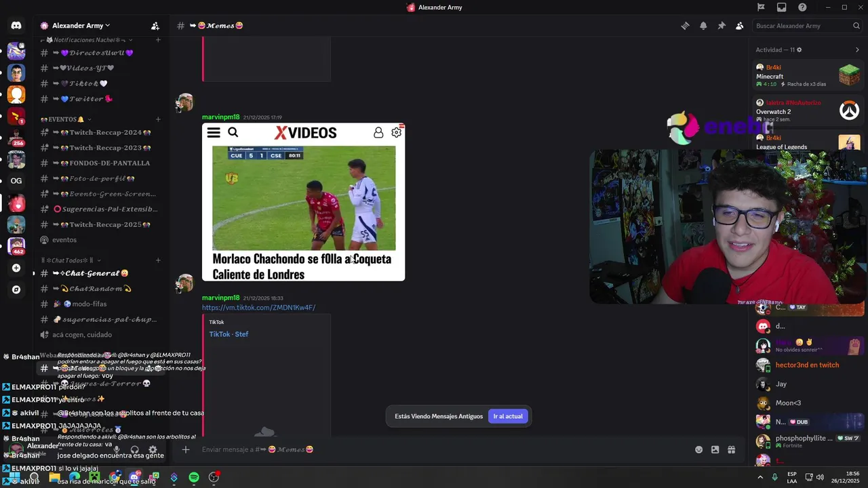Open the Minecraft taskbar icon
This screenshot has height=488, width=868.
pos(95,477)
